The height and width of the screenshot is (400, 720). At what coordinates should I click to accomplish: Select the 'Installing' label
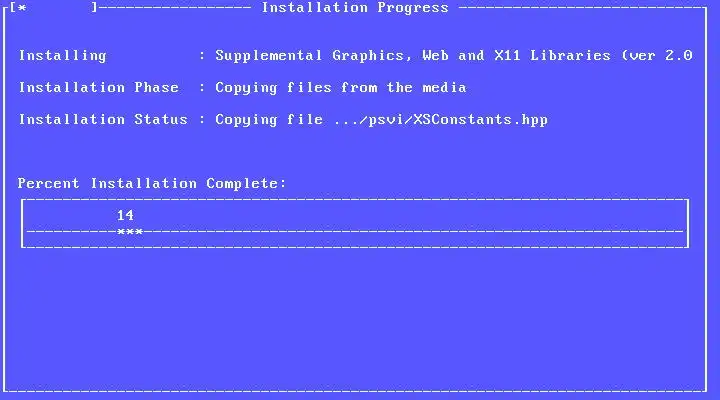coord(62,56)
